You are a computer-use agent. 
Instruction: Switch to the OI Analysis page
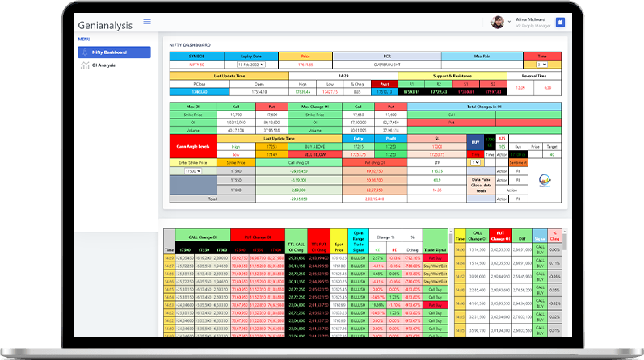pyautogui.click(x=103, y=65)
